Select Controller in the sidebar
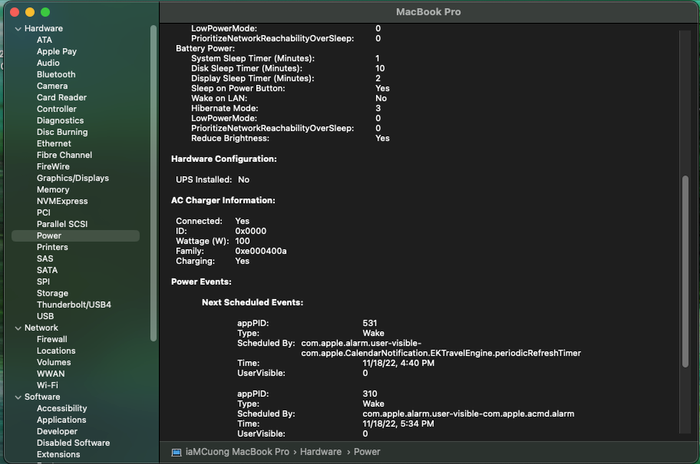 (x=56, y=109)
